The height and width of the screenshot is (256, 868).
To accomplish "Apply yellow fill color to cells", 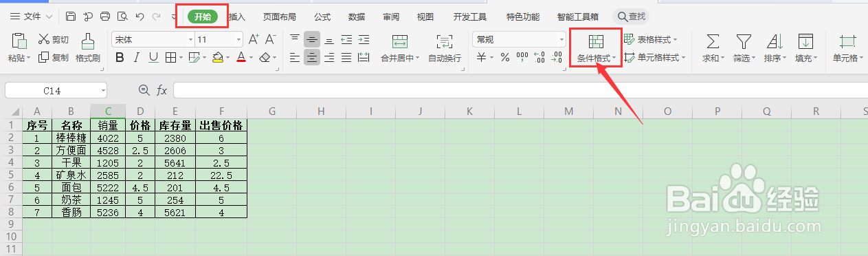I will [x=217, y=58].
